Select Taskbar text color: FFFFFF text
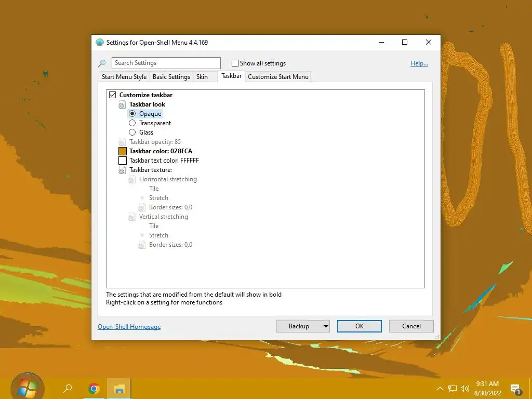 (164, 161)
